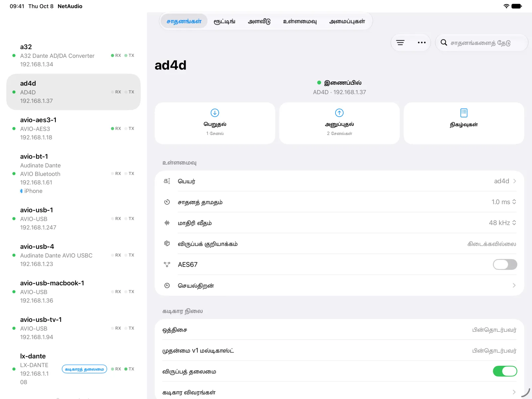Click the gauge icon beside செயல்திறன்
Image resolution: width=532 pixels, height=399 pixels.
(x=167, y=285)
